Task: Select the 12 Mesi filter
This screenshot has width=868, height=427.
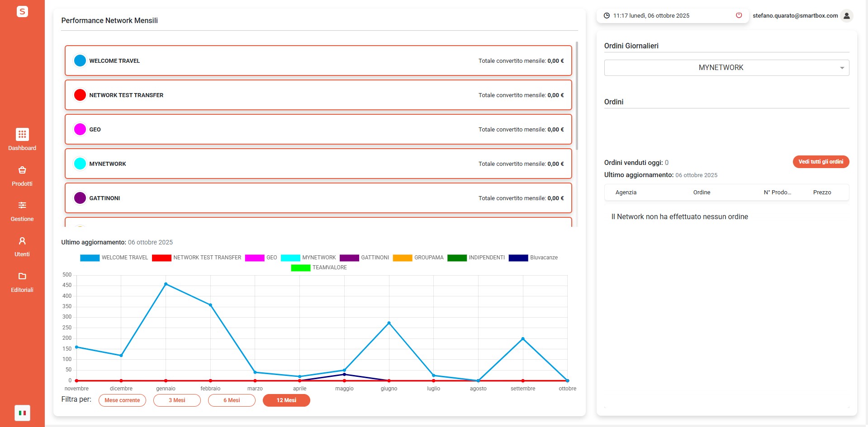Action: click(x=286, y=400)
